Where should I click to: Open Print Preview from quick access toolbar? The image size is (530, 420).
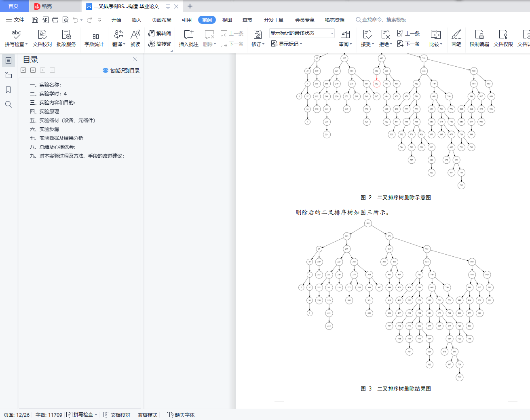[65, 20]
